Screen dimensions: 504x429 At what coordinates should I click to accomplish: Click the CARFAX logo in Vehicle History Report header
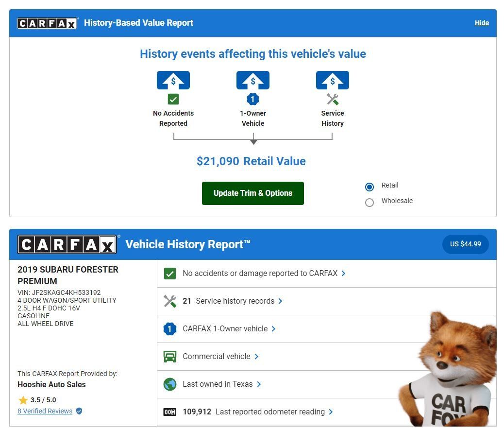(67, 244)
